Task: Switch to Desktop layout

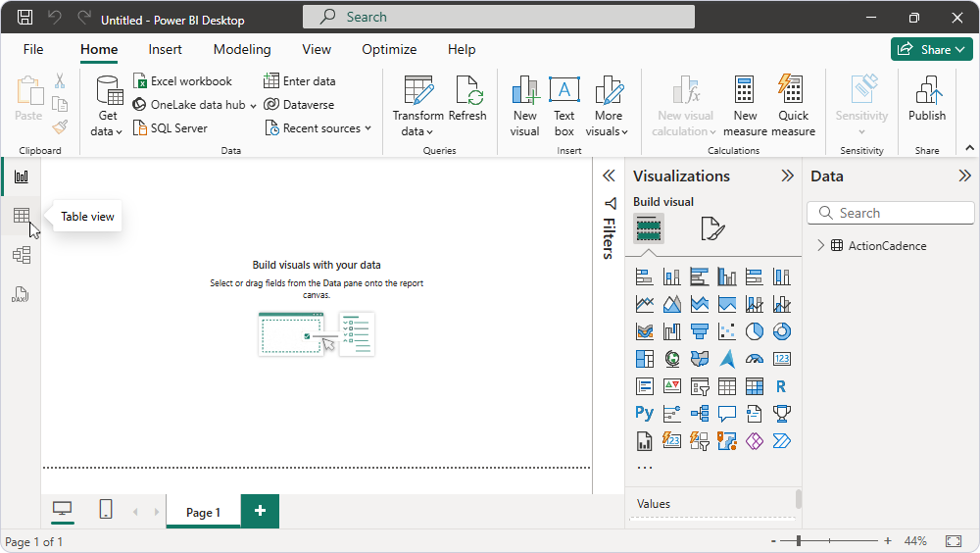Action: tap(62, 509)
